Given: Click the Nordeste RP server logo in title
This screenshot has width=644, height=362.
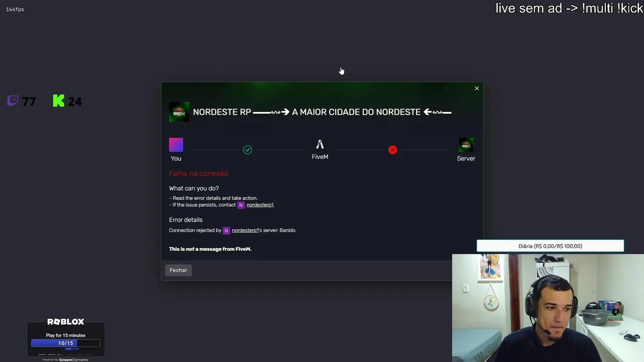Looking at the screenshot, I should [x=179, y=112].
